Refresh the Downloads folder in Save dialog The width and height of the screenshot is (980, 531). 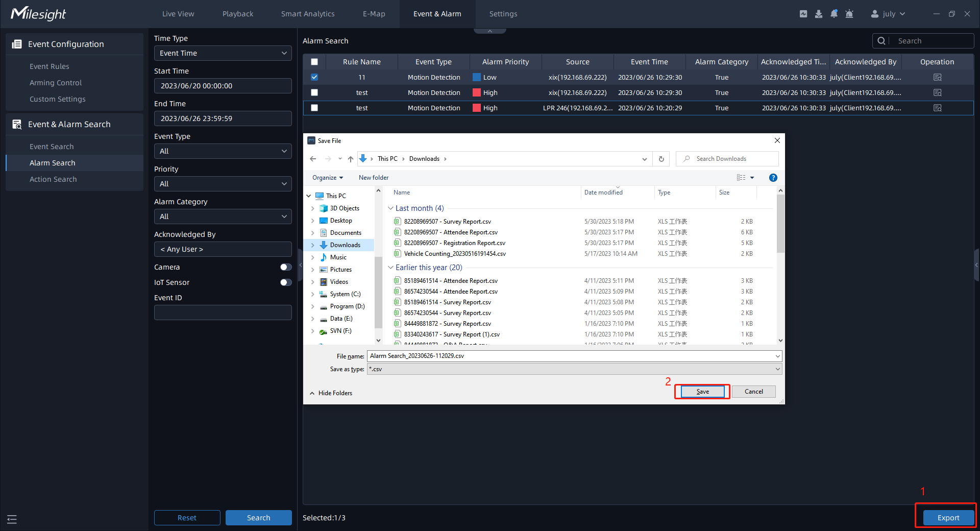[661, 159]
